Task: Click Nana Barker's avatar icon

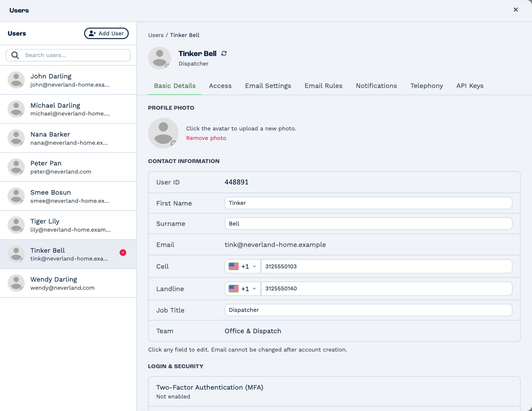Action: pyautogui.click(x=16, y=138)
